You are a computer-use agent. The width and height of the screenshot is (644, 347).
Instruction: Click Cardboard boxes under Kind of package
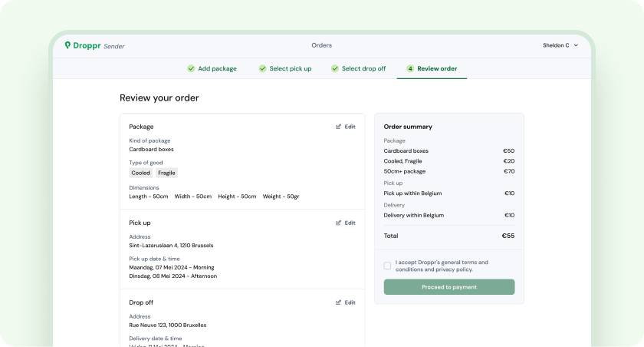(151, 149)
